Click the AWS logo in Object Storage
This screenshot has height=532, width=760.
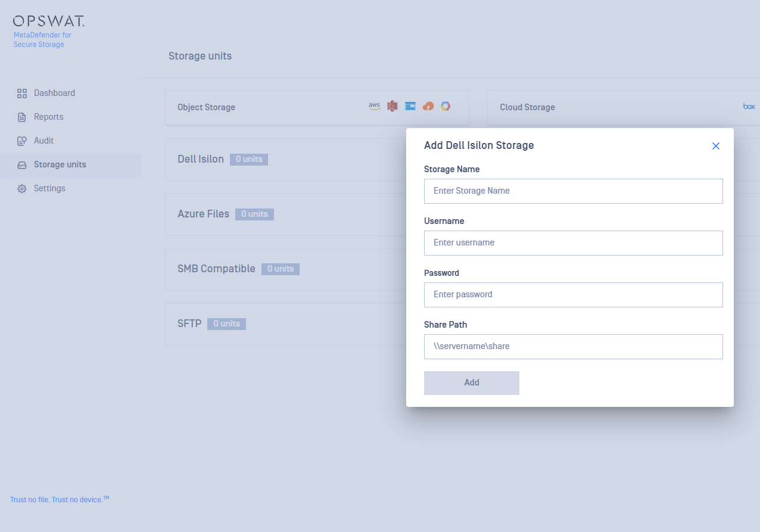374,106
